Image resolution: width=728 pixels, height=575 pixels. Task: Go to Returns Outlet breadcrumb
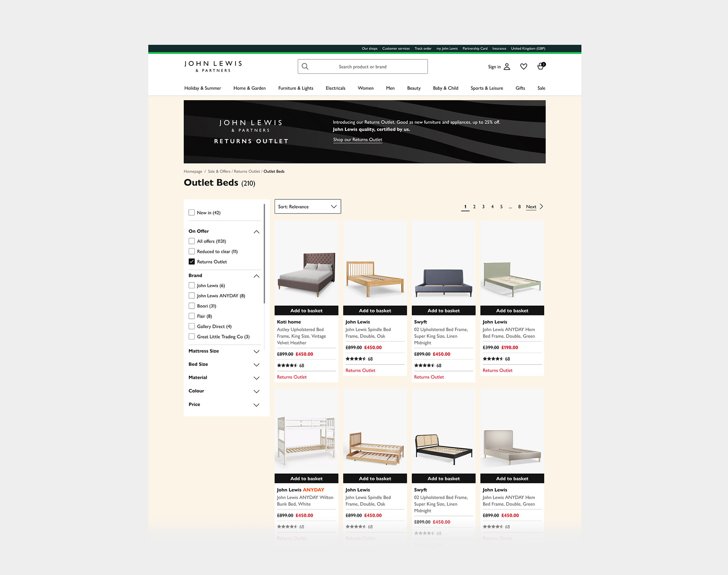click(x=247, y=171)
